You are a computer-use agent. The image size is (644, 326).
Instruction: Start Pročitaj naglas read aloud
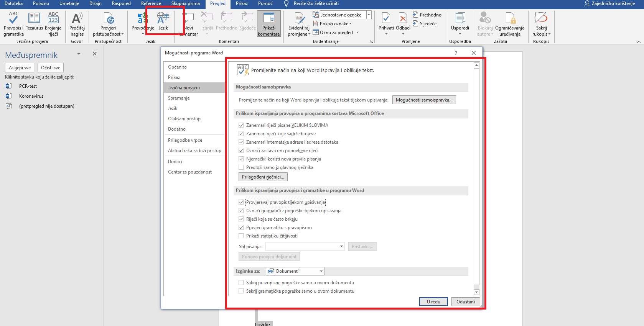[x=77, y=24]
